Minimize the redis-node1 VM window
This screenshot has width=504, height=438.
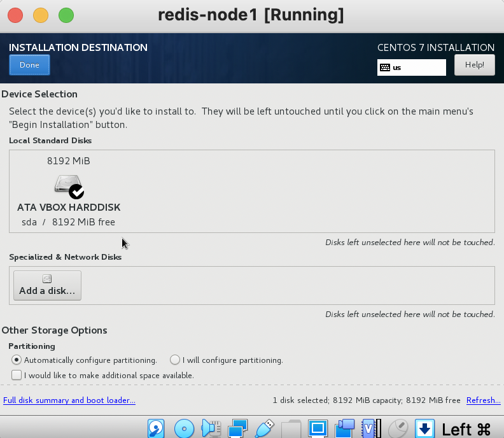(41, 15)
